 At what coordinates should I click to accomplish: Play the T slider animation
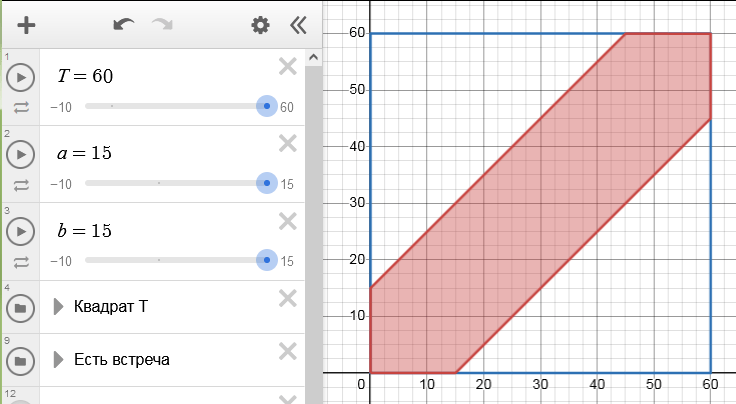(20, 77)
